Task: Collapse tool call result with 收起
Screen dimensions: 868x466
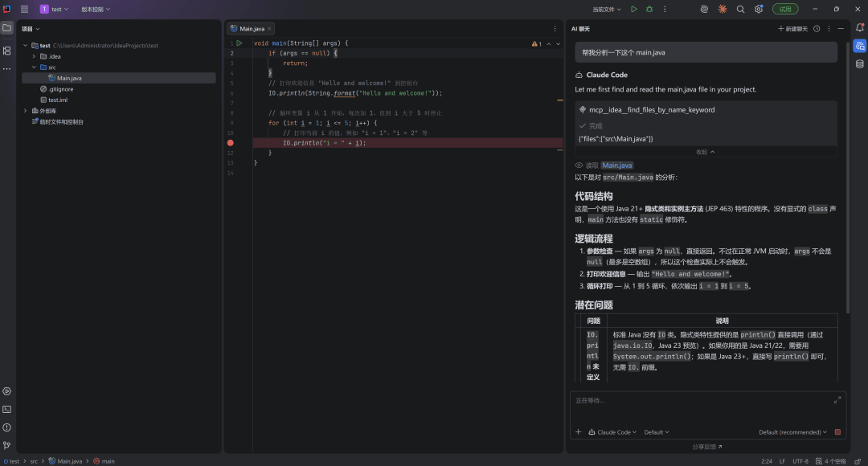Action: (x=706, y=152)
